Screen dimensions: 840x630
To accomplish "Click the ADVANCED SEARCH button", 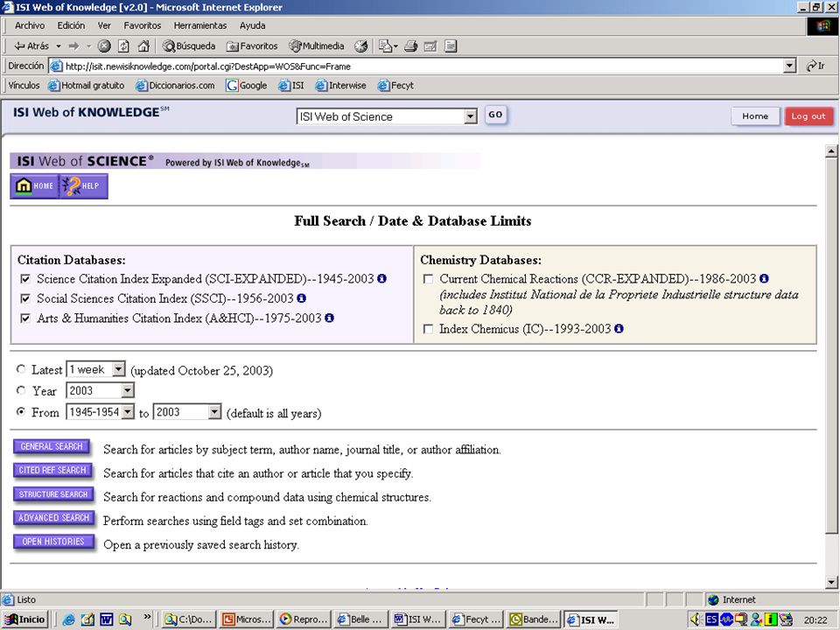I will tap(53, 517).
